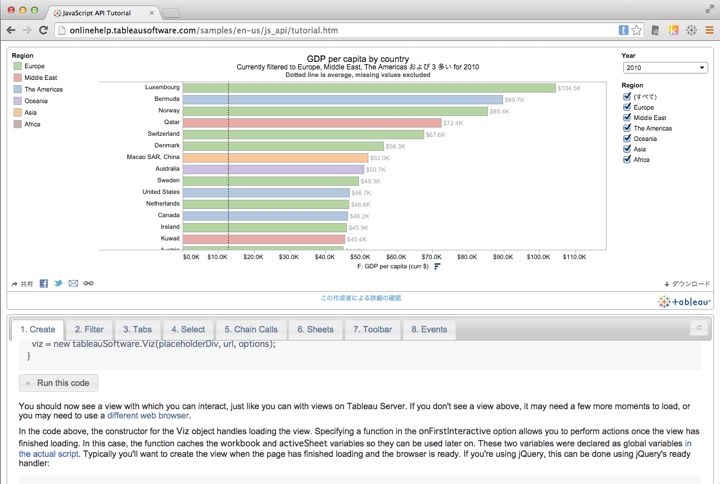The height and width of the screenshot is (484, 720).
Task: Switch to the 2. Filter tab
Action: click(89, 329)
